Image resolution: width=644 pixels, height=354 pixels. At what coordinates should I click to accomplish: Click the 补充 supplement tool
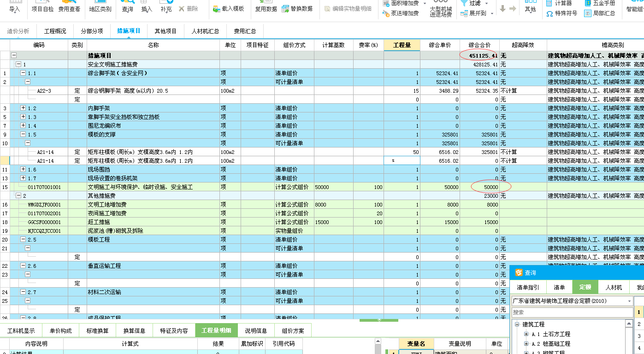pyautogui.click(x=166, y=6)
